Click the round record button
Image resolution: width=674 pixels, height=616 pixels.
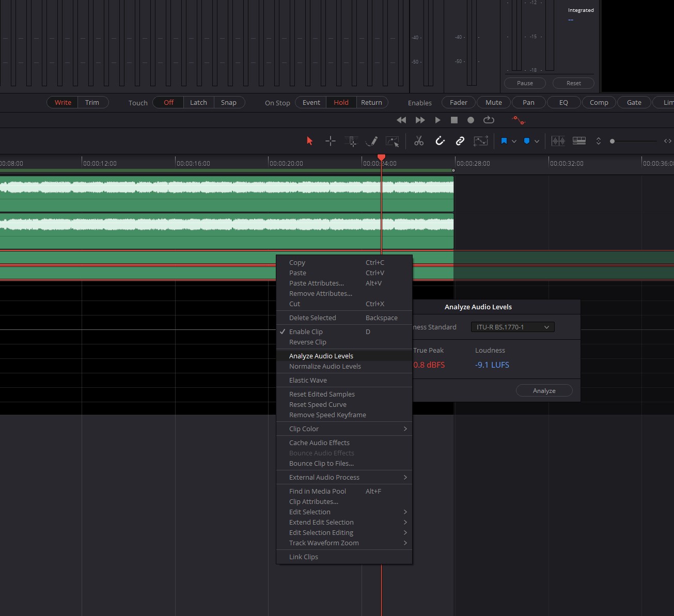pos(471,120)
